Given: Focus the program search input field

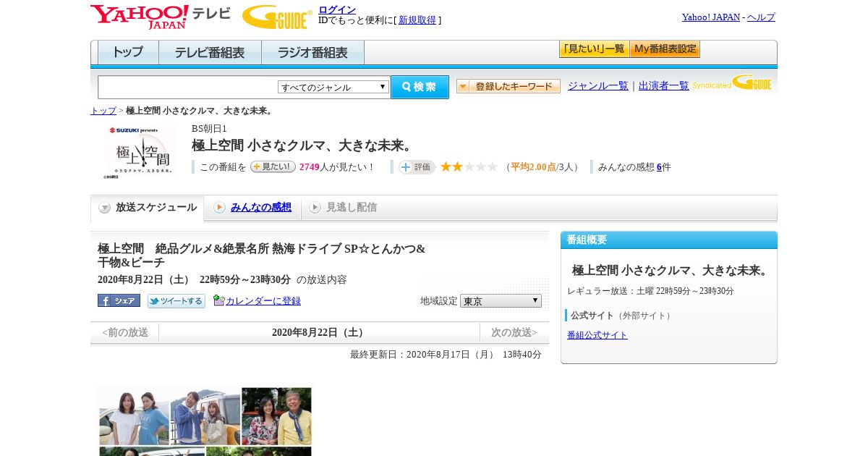Looking at the screenshot, I should coord(188,87).
